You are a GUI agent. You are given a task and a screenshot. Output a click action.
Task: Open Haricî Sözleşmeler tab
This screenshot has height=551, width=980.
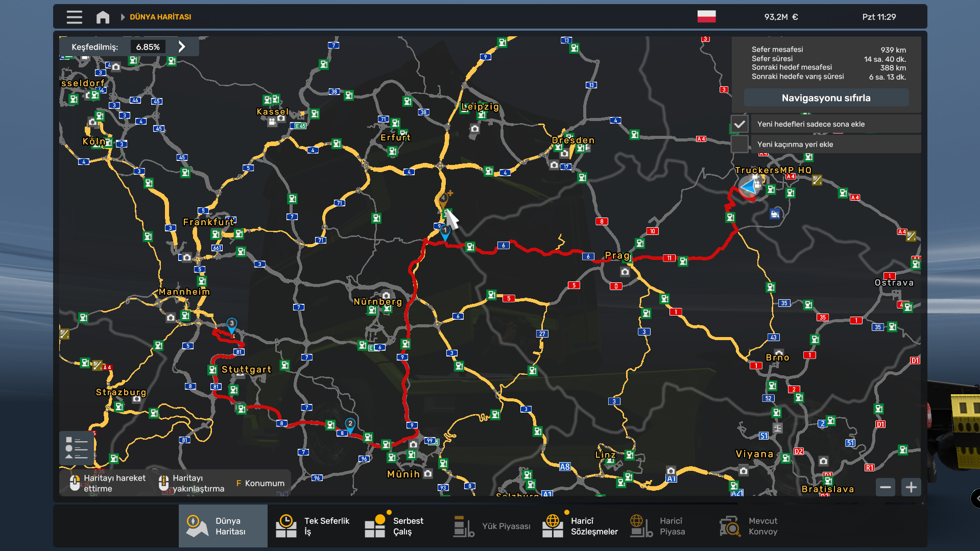point(580,526)
